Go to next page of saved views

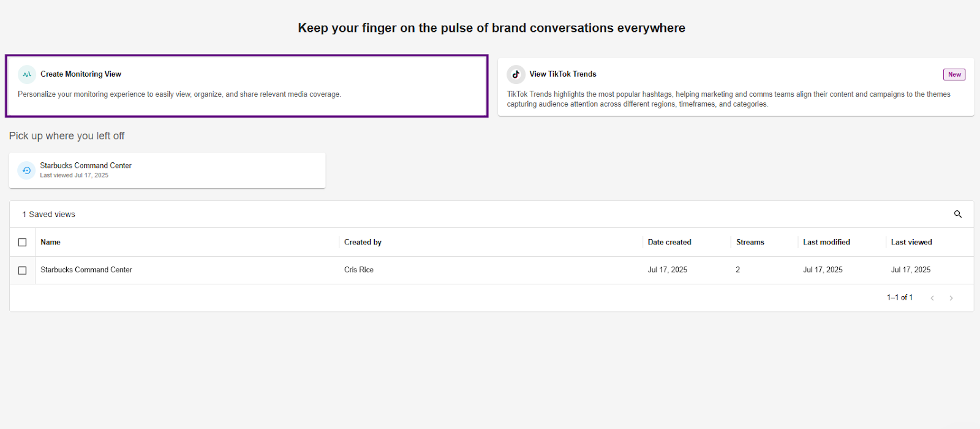(951, 298)
